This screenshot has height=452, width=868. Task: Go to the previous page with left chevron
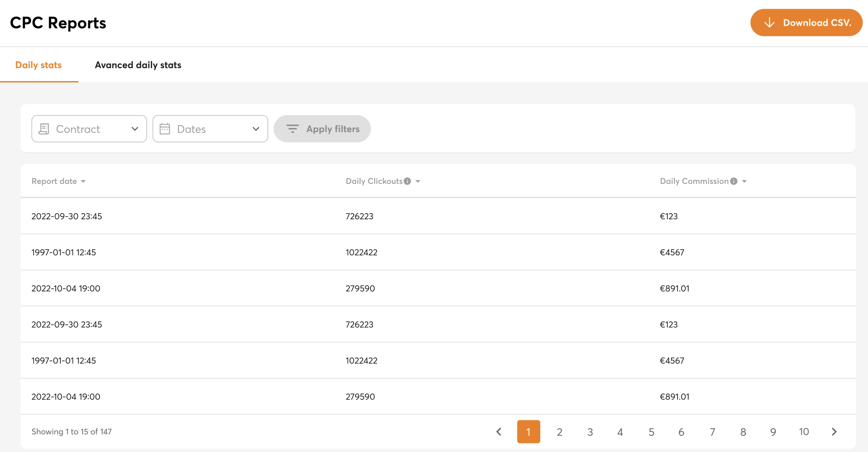point(499,432)
